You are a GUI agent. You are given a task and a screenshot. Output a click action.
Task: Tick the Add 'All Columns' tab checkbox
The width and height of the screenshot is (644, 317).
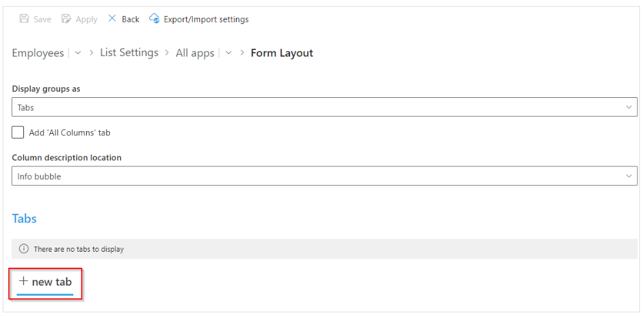pyautogui.click(x=17, y=133)
